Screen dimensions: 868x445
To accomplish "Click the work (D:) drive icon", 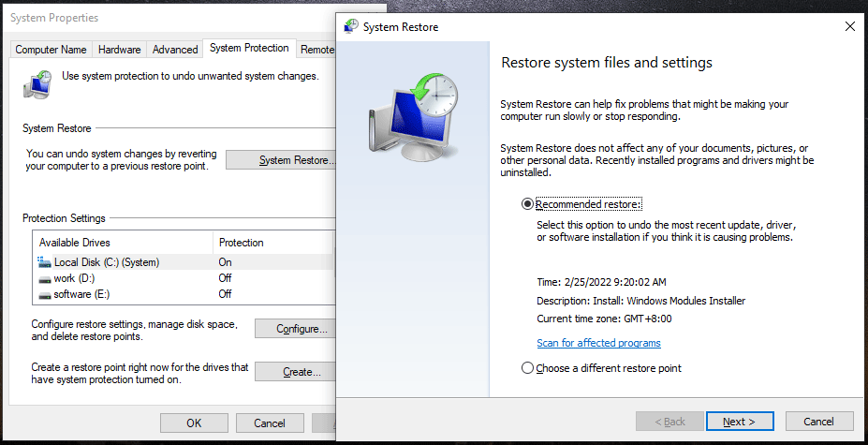I will 44,279.
